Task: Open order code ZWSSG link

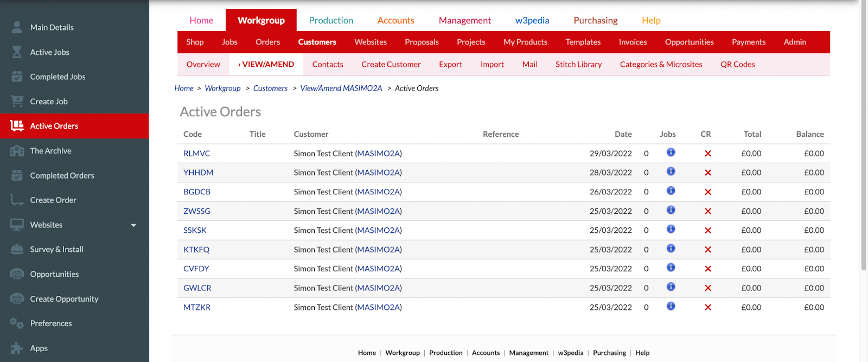Action: (x=197, y=211)
